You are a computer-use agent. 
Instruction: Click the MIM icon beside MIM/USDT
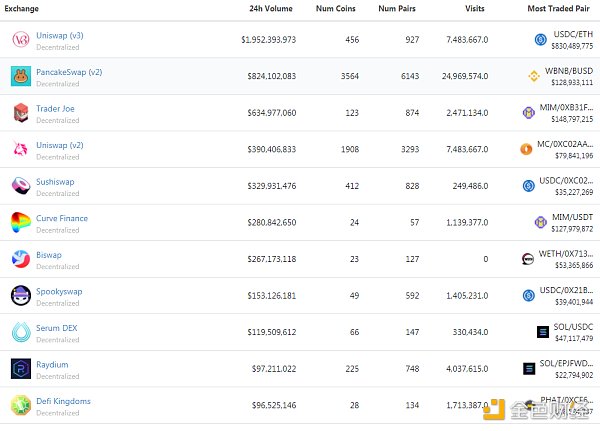coord(540,222)
